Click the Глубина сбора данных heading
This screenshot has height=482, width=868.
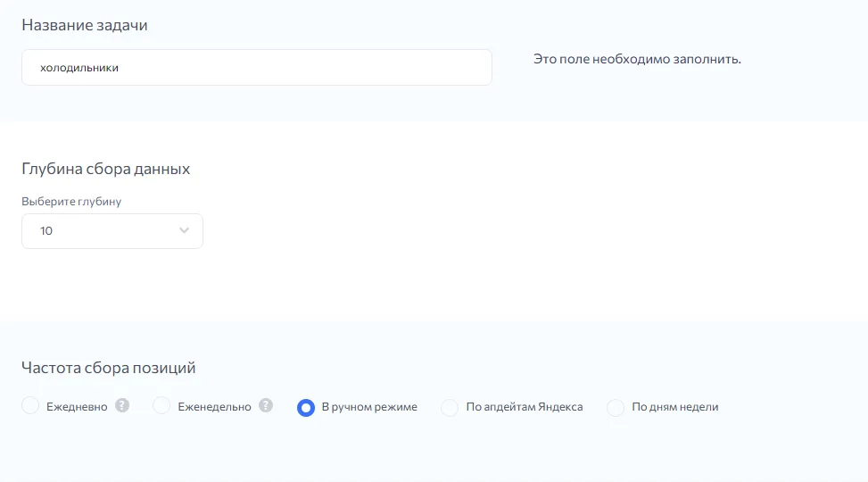point(106,169)
